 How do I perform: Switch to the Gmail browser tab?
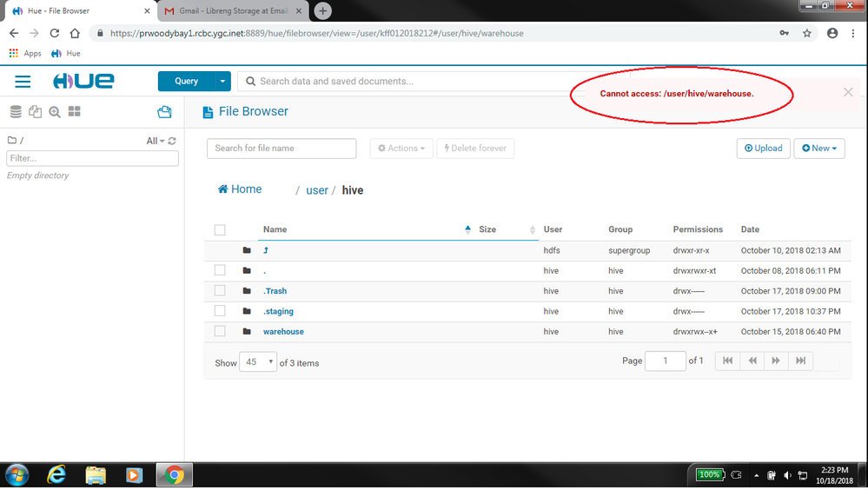tap(233, 10)
